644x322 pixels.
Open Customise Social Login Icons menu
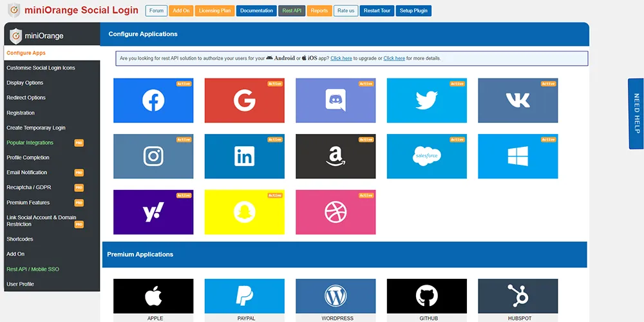click(x=41, y=68)
